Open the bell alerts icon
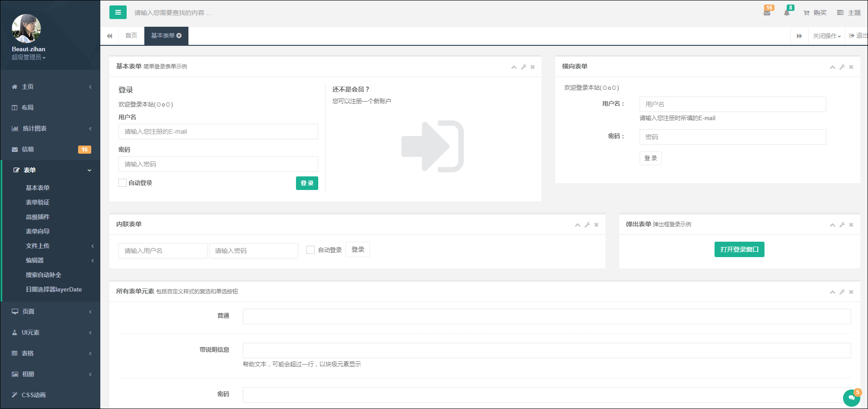The width and height of the screenshot is (868, 409). coord(787,13)
